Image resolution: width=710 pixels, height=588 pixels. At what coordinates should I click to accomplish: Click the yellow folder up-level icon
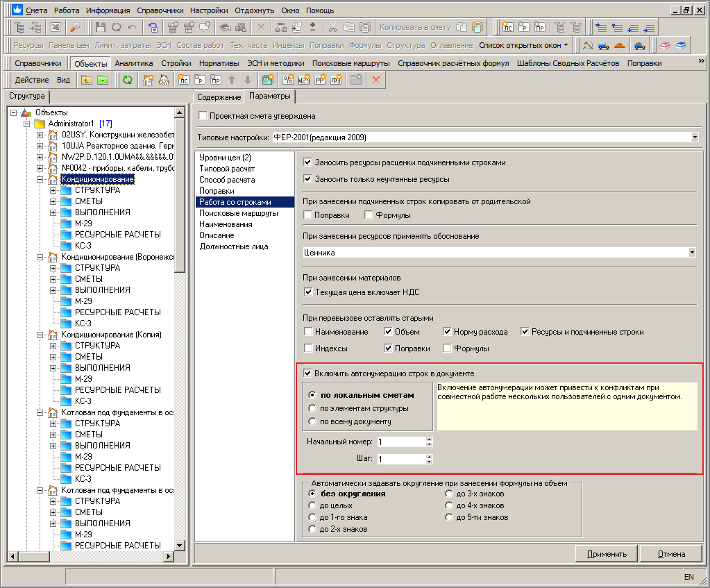click(87, 80)
